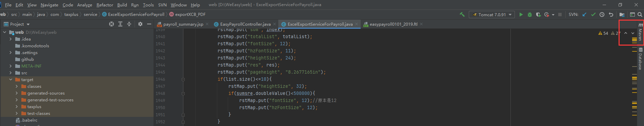Open the Tools menu
Screen dimensions: 644x126
coord(148,5)
